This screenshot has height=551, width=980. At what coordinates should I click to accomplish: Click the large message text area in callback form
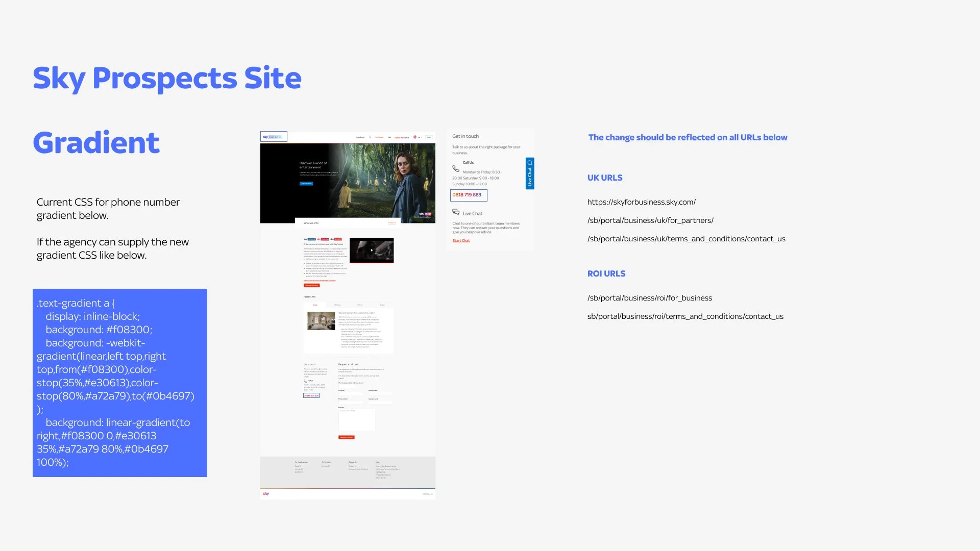[x=356, y=420]
